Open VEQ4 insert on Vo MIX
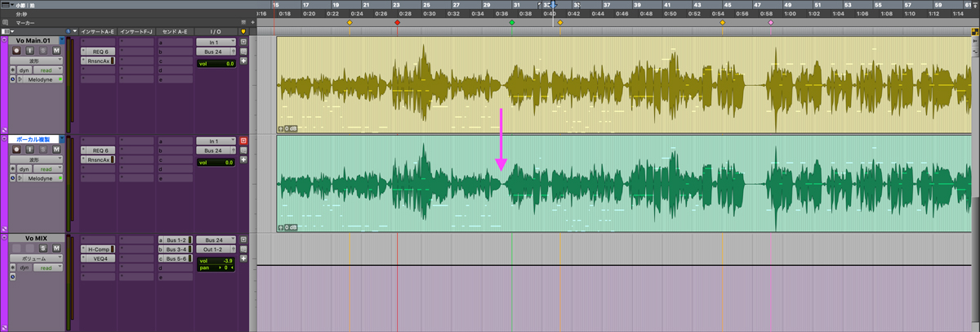This screenshot has width=980, height=332. [98, 258]
